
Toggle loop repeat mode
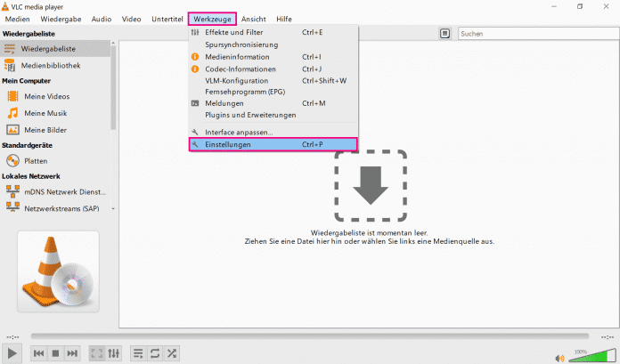(x=155, y=353)
